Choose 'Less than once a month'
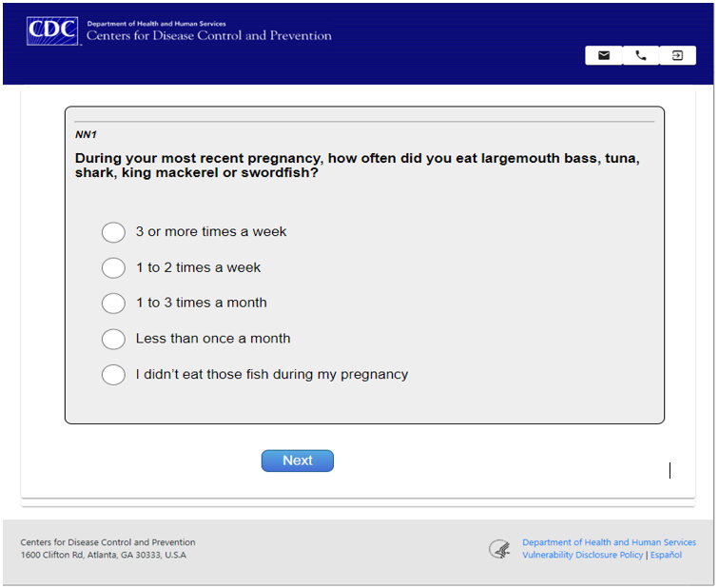The height and width of the screenshot is (588, 718). [x=113, y=339]
